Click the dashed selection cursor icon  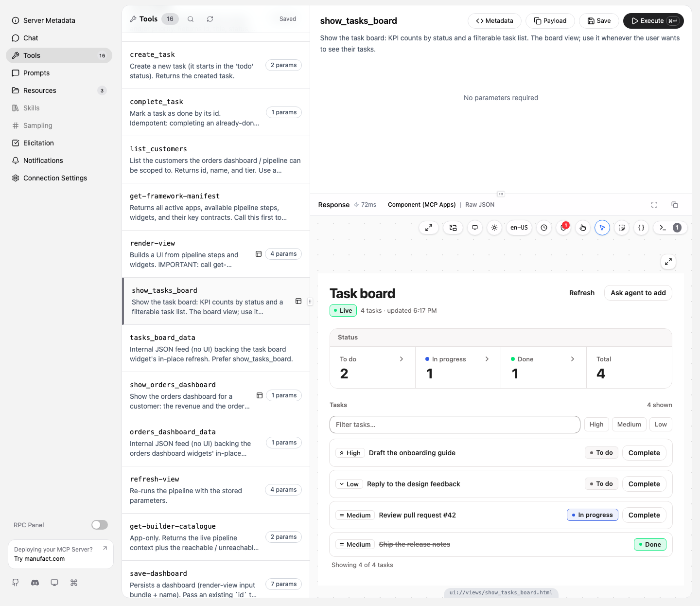(x=622, y=228)
